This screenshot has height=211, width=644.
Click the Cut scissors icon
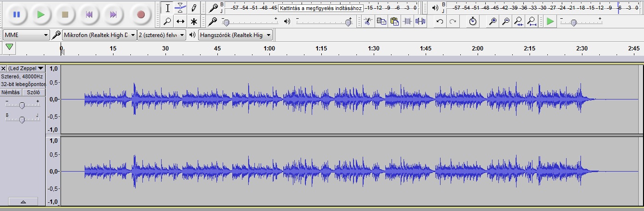point(367,22)
